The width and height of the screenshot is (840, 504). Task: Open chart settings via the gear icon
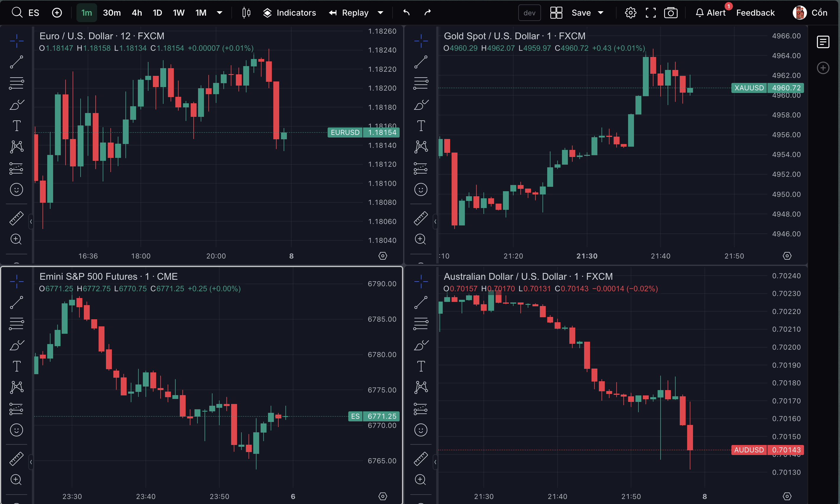[630, 13]
